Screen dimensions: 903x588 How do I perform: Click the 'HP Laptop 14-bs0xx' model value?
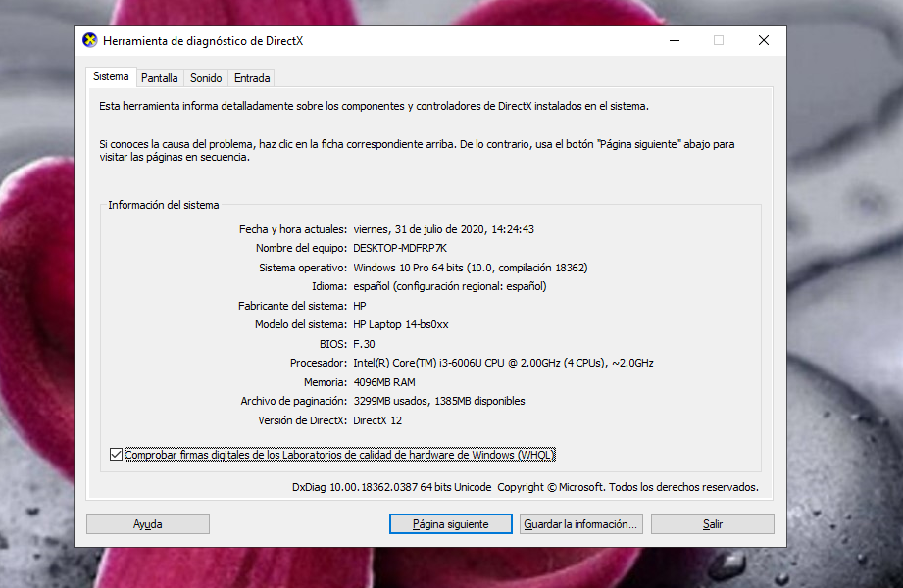point(401,324)
